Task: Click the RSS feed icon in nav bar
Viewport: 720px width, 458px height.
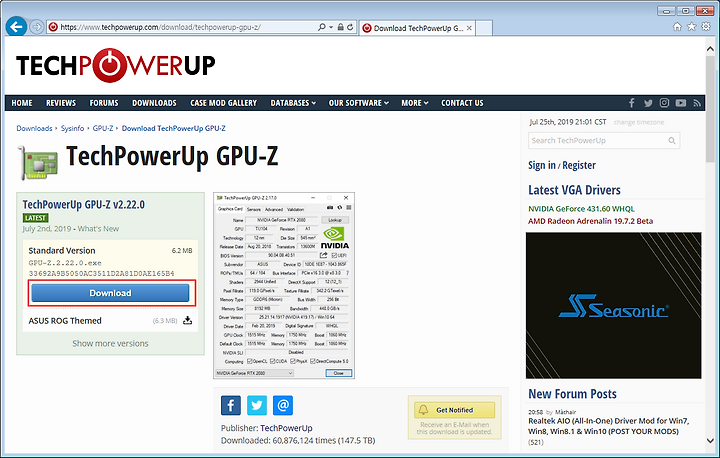Action: click(697, 103)
